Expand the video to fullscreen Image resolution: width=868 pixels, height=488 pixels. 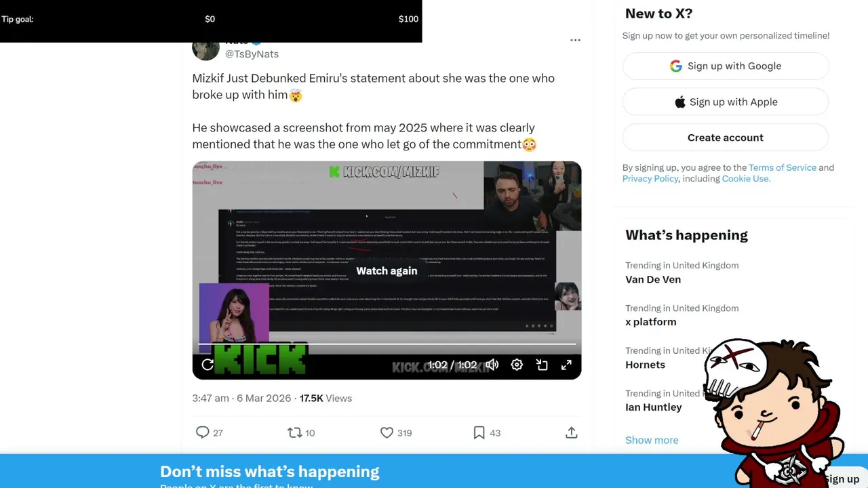[566, 365]
